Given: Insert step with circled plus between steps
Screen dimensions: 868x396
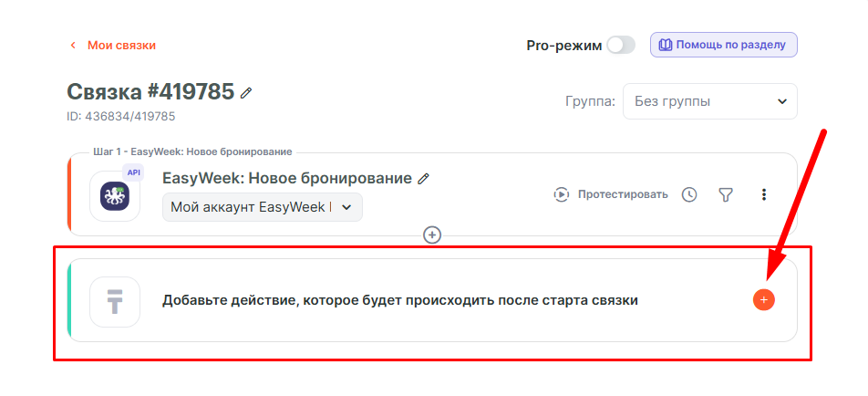Looking at the screenshot, I should pos(432,235).
